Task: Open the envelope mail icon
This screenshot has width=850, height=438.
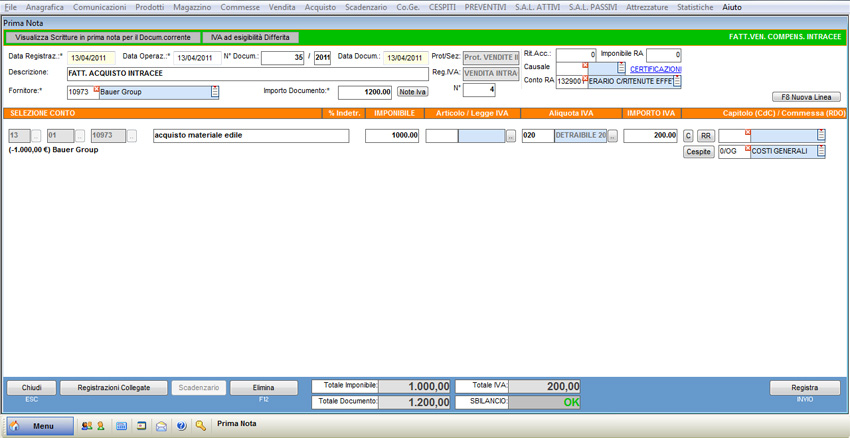Action: pos(161,426)
